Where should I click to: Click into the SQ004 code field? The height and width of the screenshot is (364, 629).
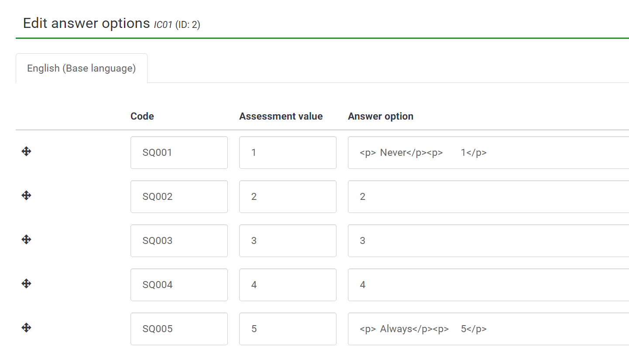pos(179,285)
